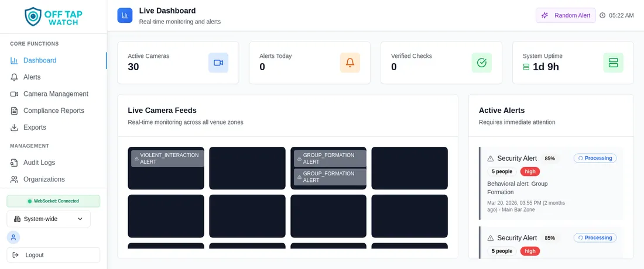Click the Compliance Reports document icon
This screenshot has height=269, width=644.
pyautogui.click(x=14, y=111)
